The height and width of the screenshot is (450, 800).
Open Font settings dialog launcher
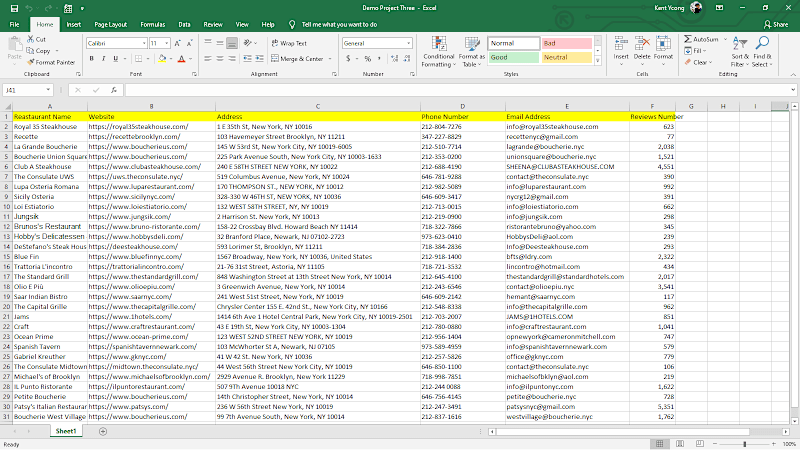[194, 74]
